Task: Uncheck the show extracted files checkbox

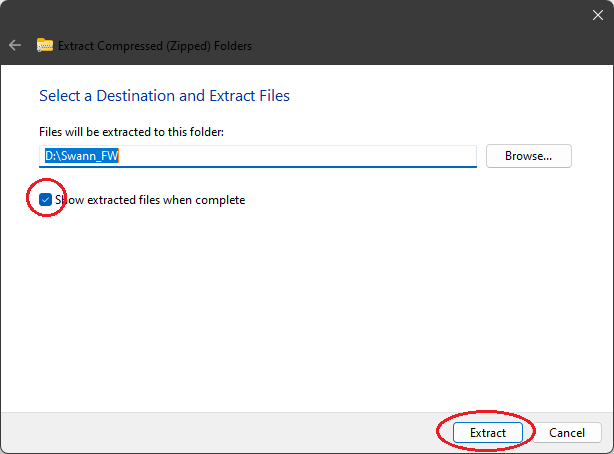Action: (x=45, y=200)
